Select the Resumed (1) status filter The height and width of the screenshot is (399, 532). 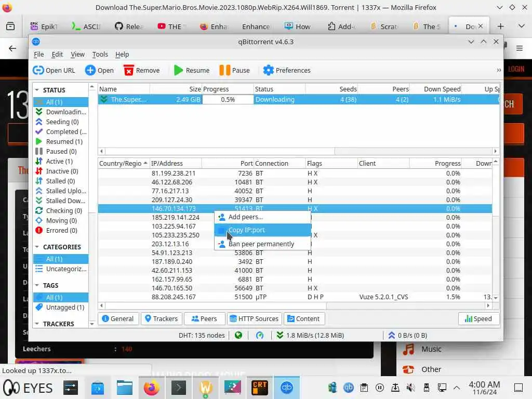pos(61,141)
